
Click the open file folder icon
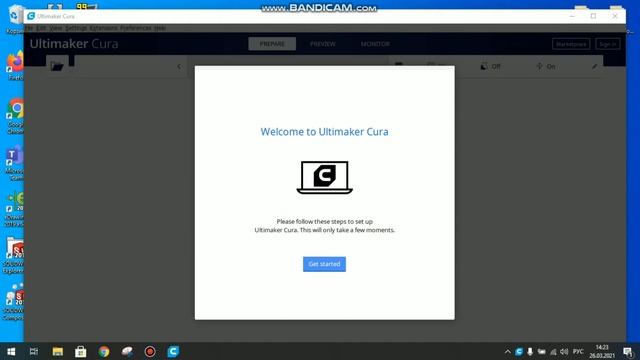click(57, 66)
